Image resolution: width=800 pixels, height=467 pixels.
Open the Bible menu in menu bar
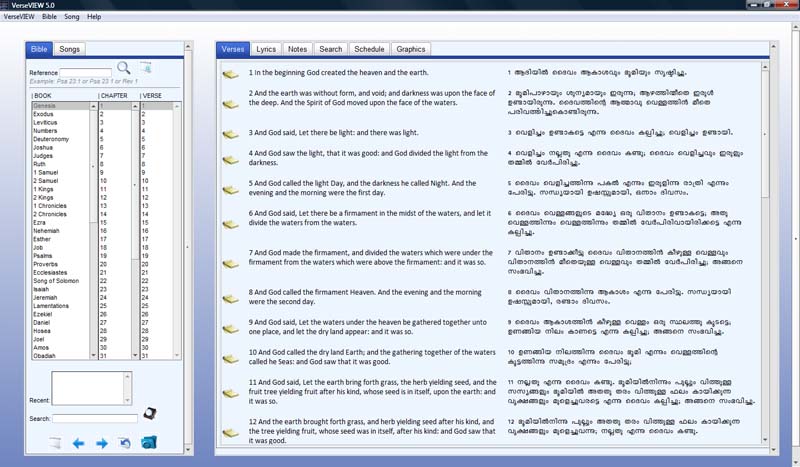pos(49,17)
